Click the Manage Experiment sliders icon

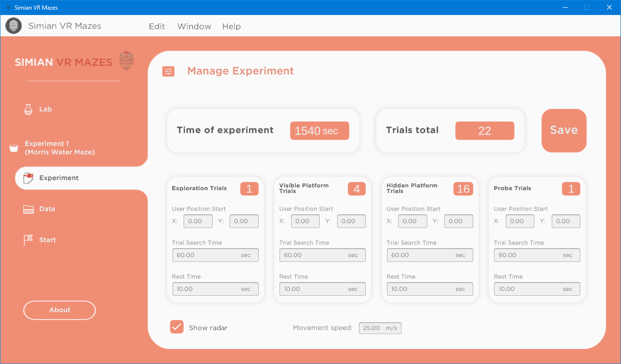coord(168,72)
